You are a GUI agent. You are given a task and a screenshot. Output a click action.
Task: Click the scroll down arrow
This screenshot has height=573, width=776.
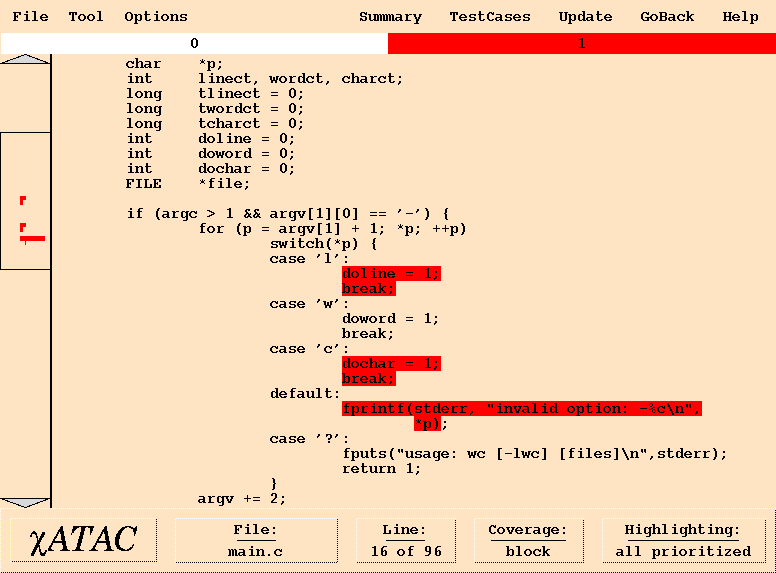coord(25,502)
